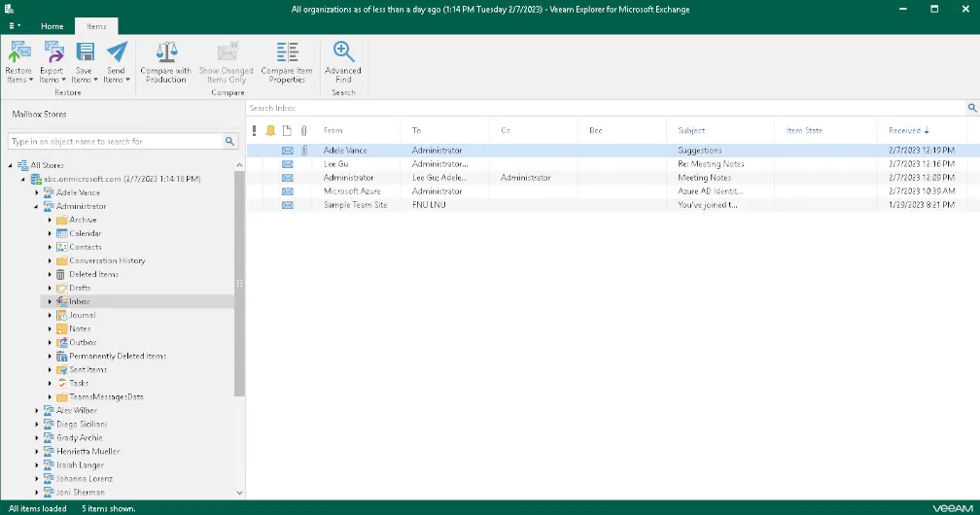Select the Deleted Items trash icon
The image size is (980, 515).
pyautogui.click(x=60, y=274)
